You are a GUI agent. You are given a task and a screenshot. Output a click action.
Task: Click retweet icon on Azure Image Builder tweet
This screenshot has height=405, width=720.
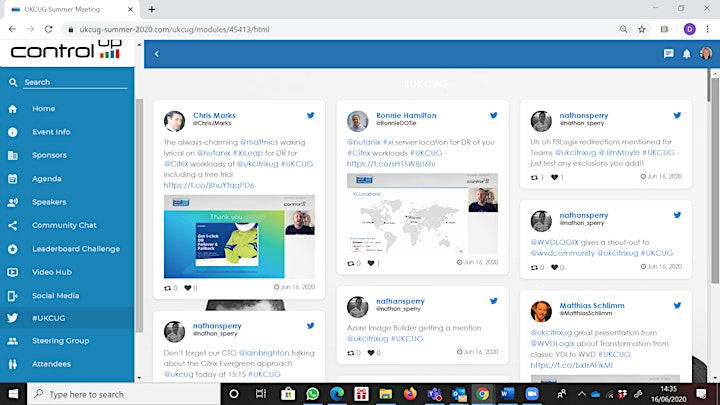351,353
